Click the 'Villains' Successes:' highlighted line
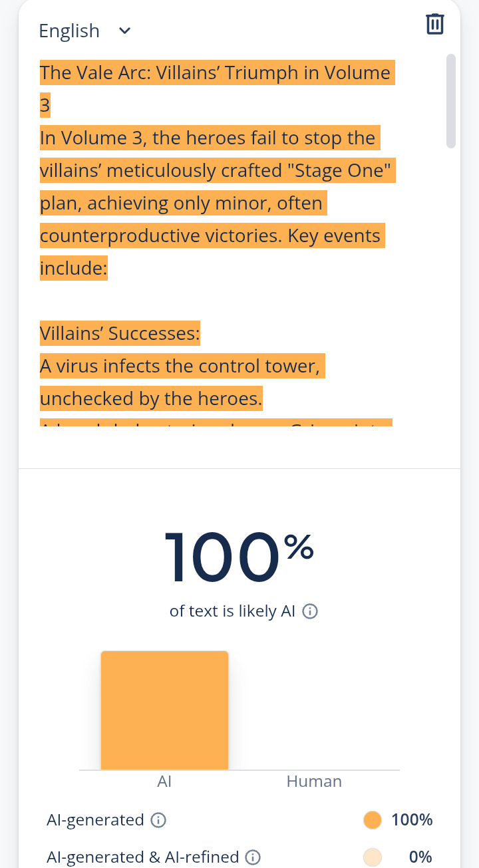 tap(120, 333)
